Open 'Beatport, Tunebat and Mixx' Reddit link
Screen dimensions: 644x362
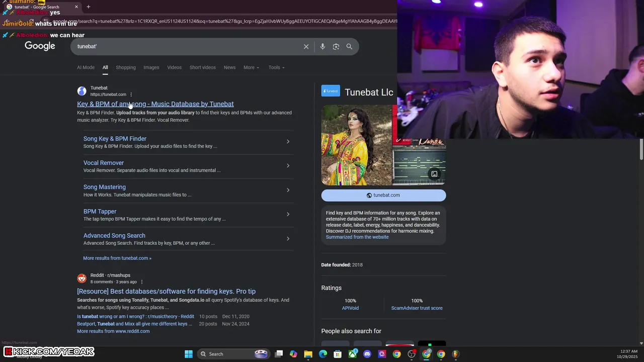134,324
